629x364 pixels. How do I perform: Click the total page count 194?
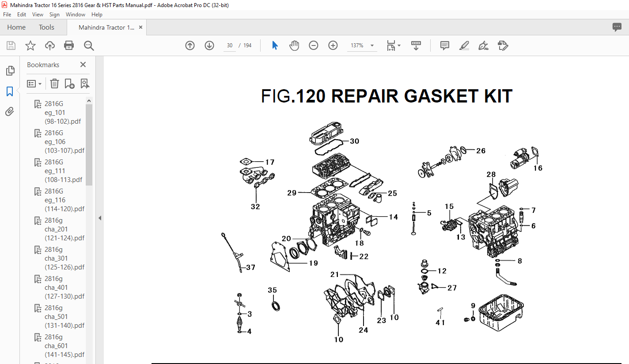pos(247,45)
